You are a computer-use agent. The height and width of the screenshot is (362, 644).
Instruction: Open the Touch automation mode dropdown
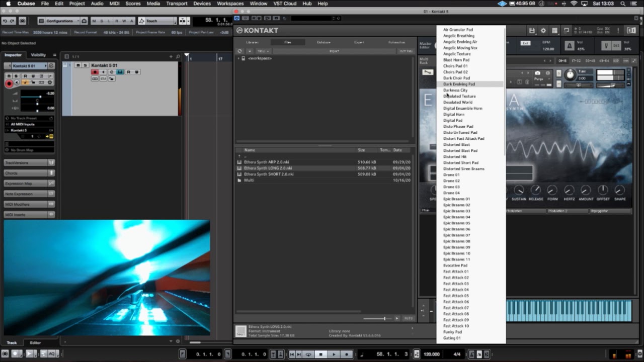tap(157, 21)
